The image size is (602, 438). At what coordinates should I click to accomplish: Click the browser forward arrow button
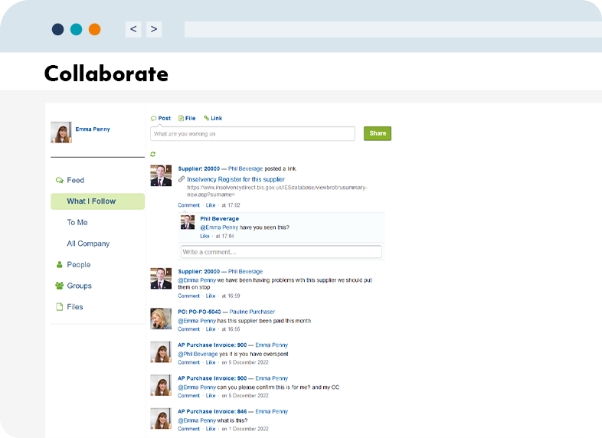coord(154,29)
